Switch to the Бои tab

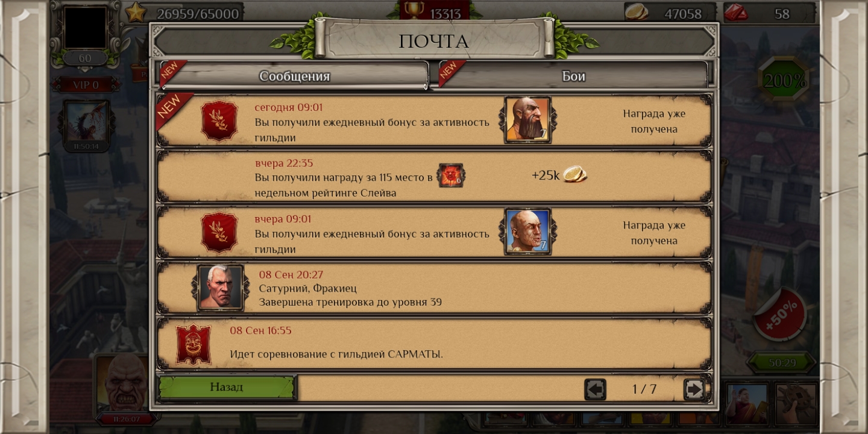tap(574, 76)
